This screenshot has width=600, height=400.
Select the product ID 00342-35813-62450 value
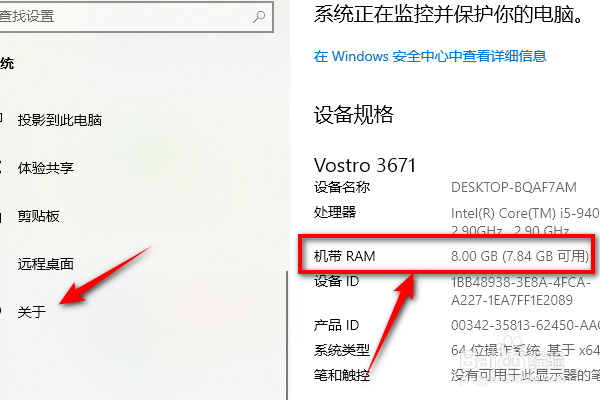(525, 325)
